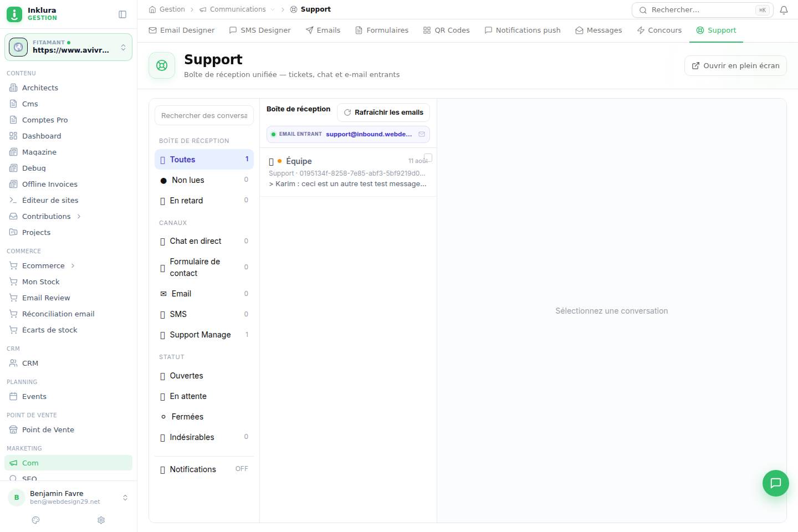Filter by Non lues conversations
The height and width of the screenshot is (532, 798).
(x=204, y=180)
